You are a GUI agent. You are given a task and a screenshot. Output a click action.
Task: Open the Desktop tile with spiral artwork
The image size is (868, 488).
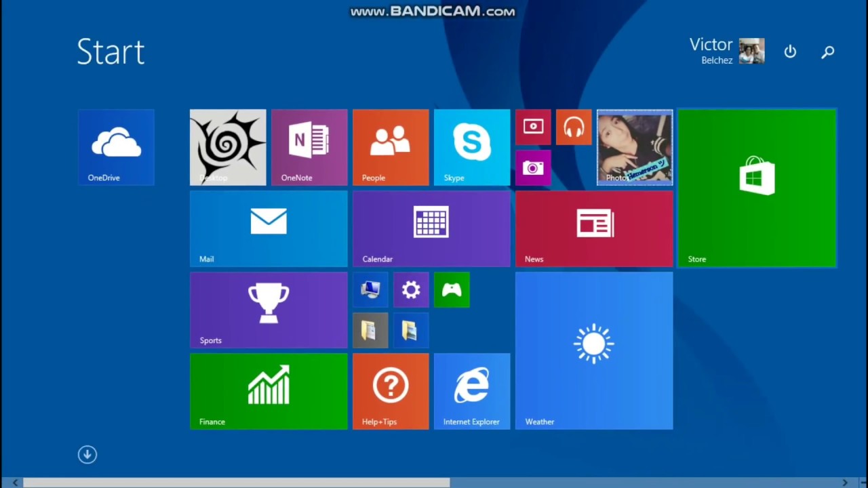[x=228, y=147]
